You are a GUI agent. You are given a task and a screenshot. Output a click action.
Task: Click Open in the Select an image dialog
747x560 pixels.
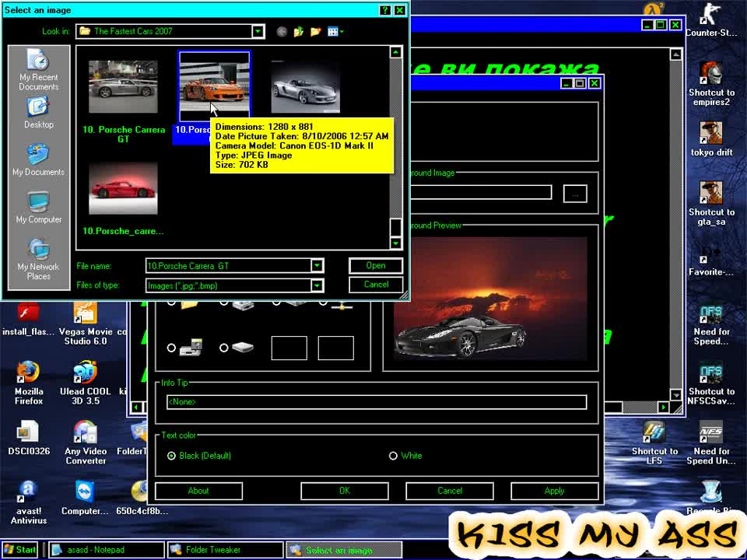pyautogui.click(x=376, y=266)
